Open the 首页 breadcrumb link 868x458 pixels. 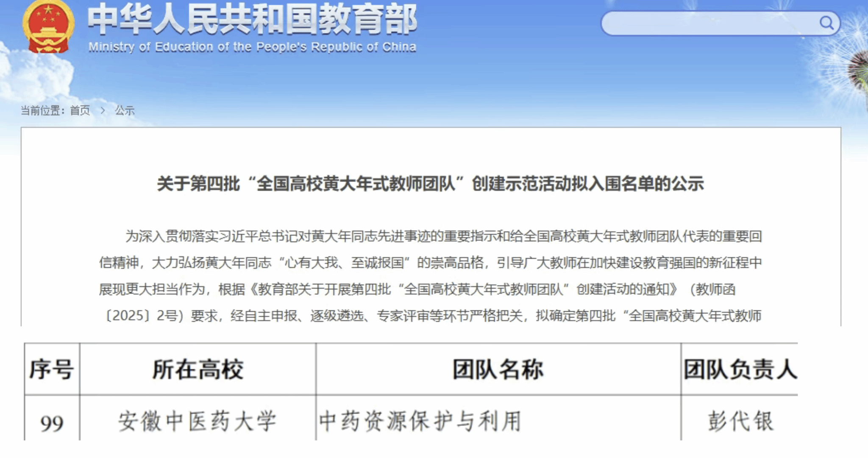pos(80,111)
